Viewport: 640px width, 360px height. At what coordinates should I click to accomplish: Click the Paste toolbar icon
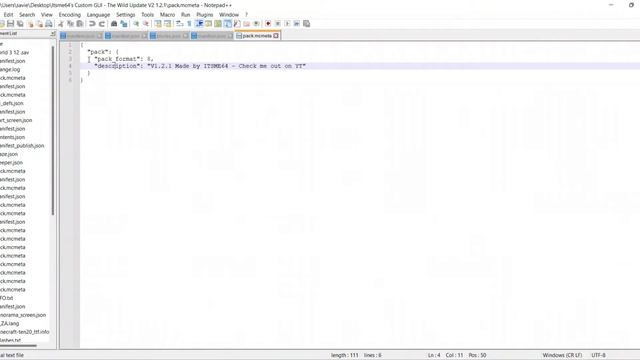pos(80,24)
